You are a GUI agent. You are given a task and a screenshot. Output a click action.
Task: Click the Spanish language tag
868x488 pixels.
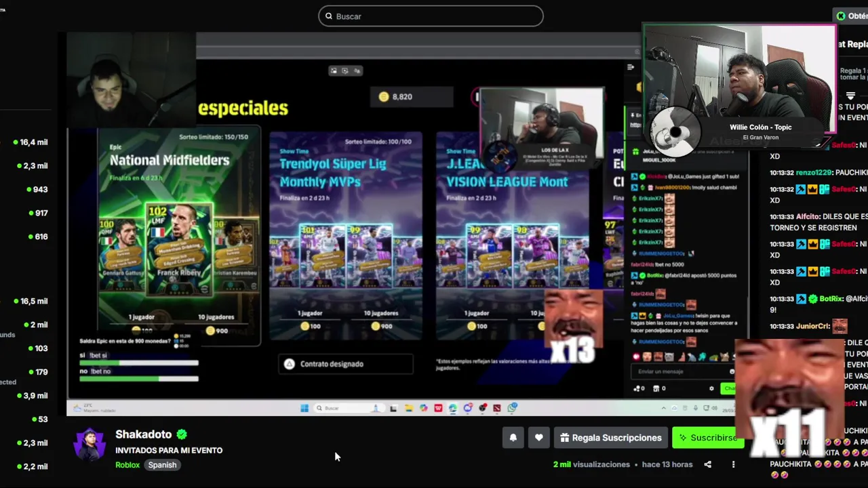tap(162, 465)
